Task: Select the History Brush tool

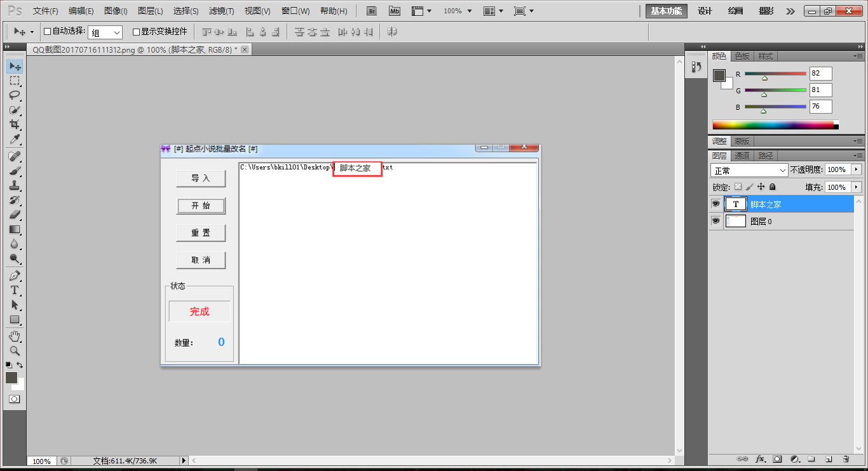Action: tap(15, 200)
